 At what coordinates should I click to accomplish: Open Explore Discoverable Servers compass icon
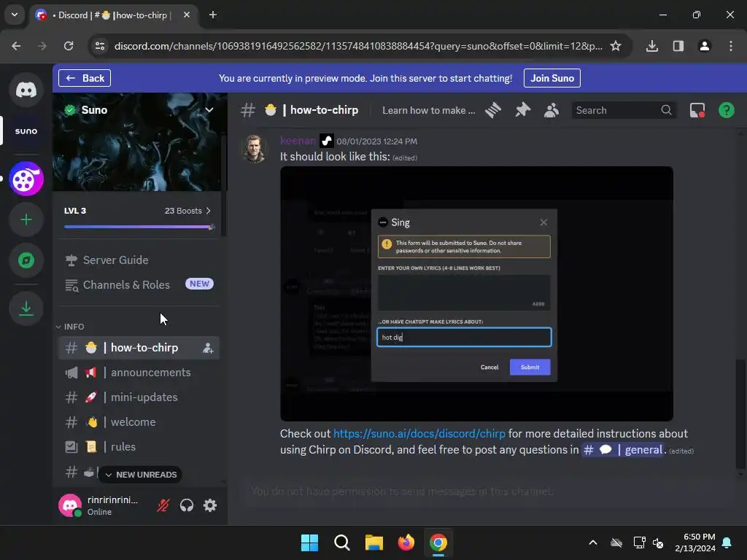pos(26,260)
